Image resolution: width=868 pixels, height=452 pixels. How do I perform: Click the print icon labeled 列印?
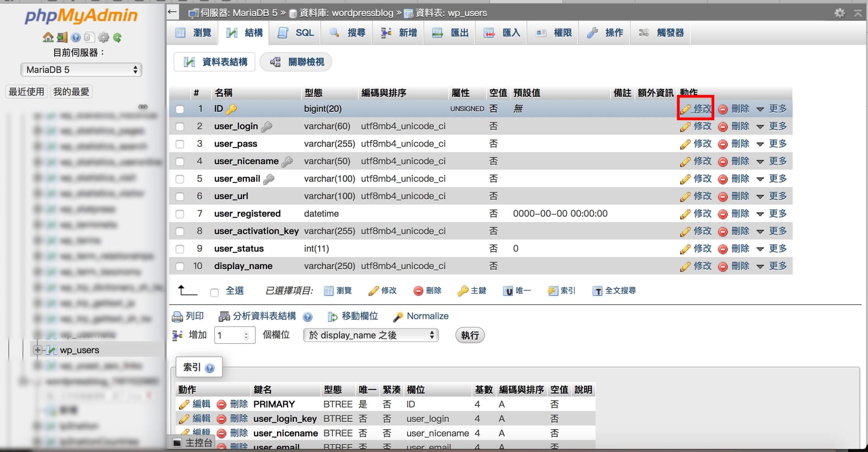(177, 316)
